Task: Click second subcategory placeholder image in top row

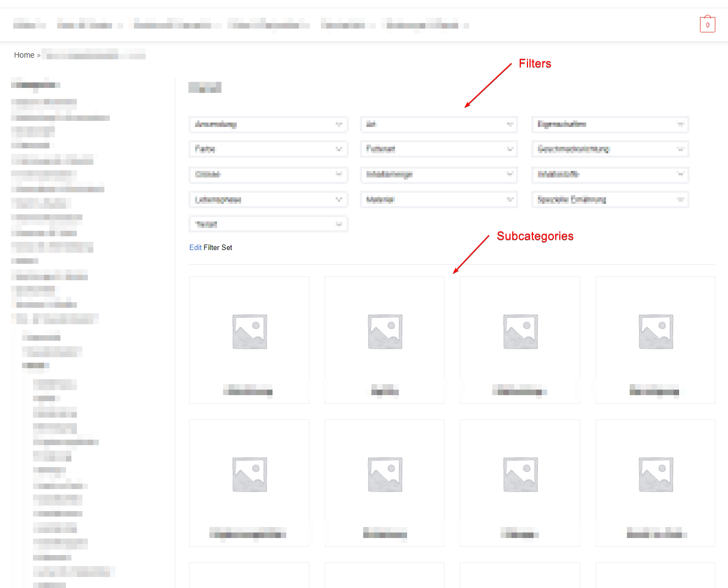Action: pyautogui.click(x=385, y=332)
